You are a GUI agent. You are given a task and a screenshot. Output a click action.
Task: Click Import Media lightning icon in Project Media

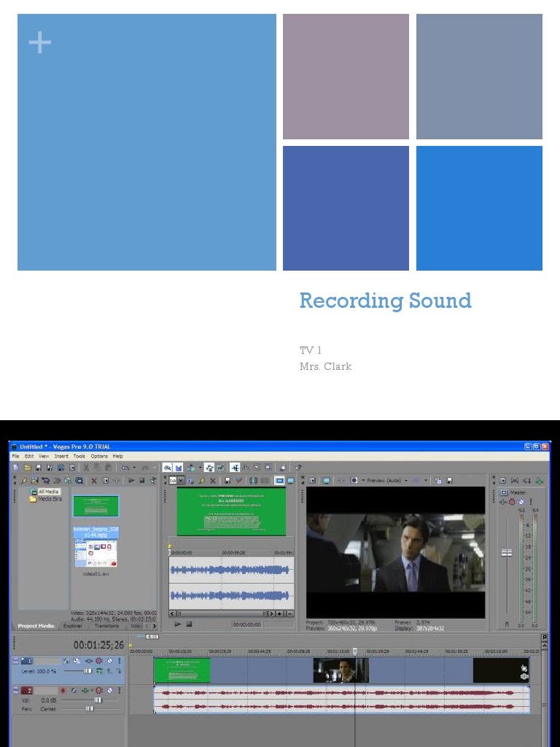coord(24,480)
